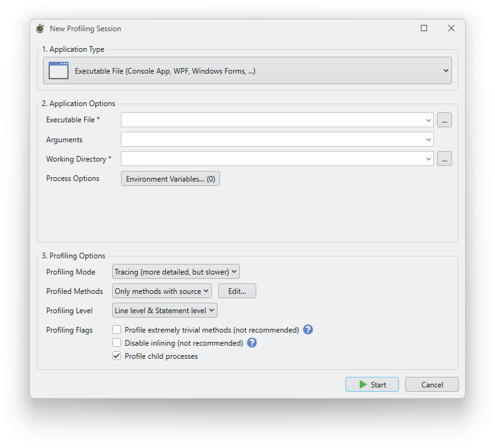The height and width of the screenshot is (448, 495).
Task: Close the New Profiling Session dialog
Action: pyautogui.click(x=451, y=28)
